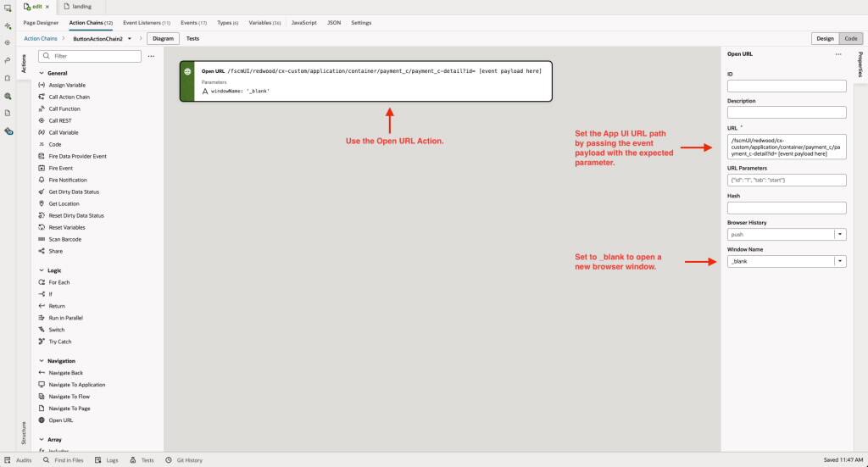This screenshot has height=467, width=868.
Task: Select Fire Data Provider Event icon
Action: pyautogui.click(x=42, y=157)
